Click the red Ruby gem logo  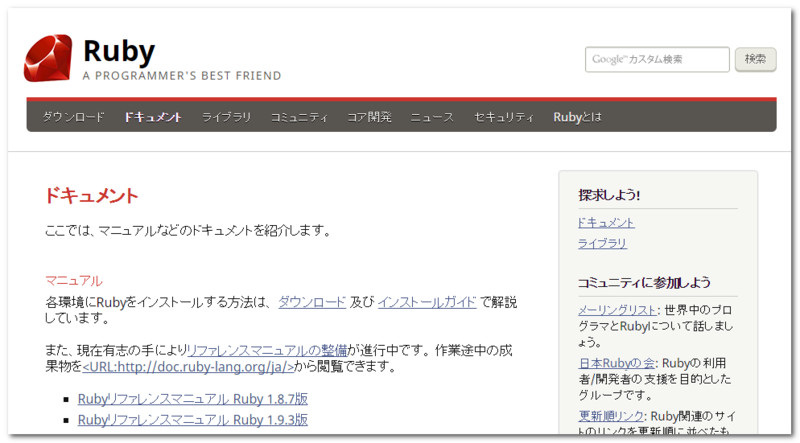point(48,58)
